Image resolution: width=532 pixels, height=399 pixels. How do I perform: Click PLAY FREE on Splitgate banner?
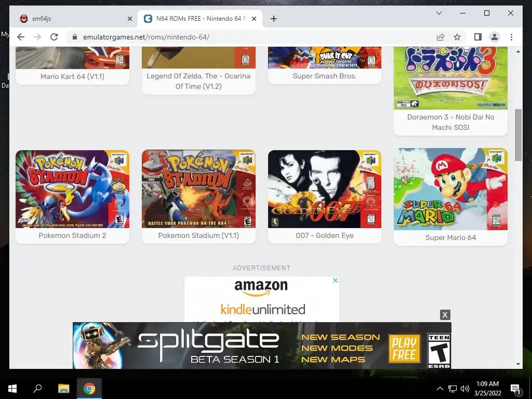(404, 349)
